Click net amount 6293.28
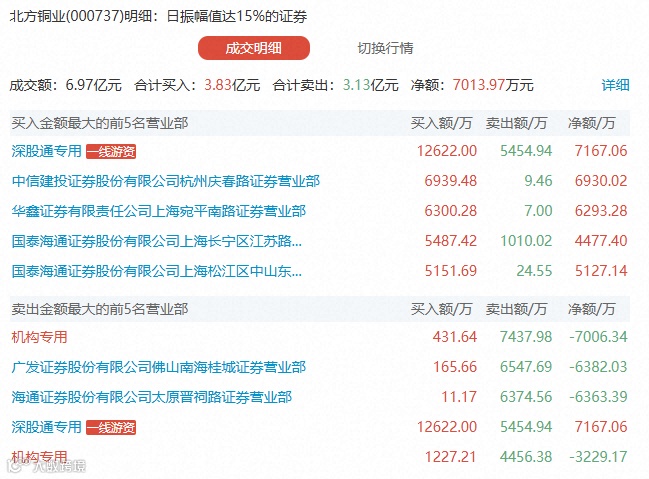 click(601, 211)
